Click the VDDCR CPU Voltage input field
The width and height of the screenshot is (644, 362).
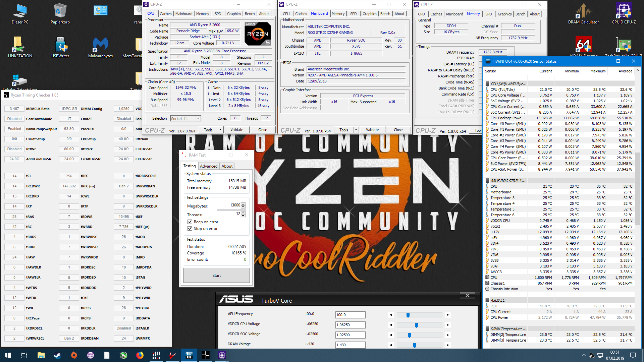(350, 325)
